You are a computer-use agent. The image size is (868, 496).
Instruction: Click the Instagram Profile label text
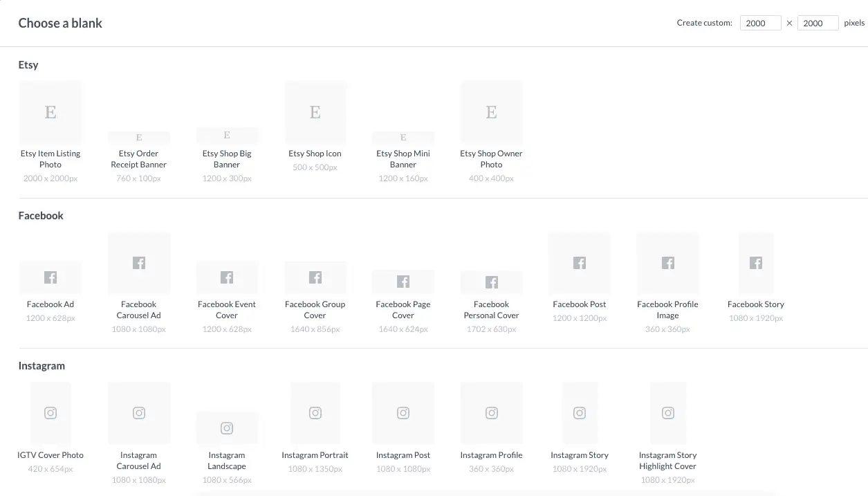click(x=492, y=455)
